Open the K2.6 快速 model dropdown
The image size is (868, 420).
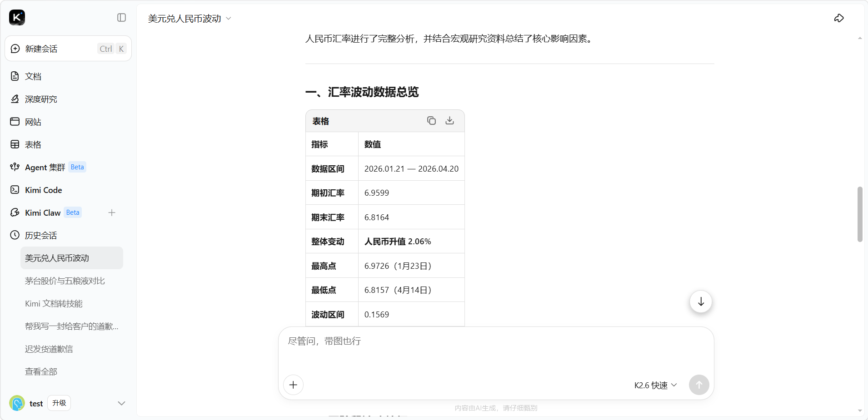655,385
